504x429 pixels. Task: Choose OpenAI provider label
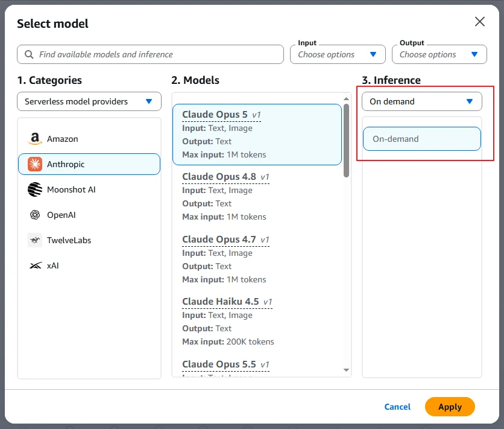[x=61, y=215]
